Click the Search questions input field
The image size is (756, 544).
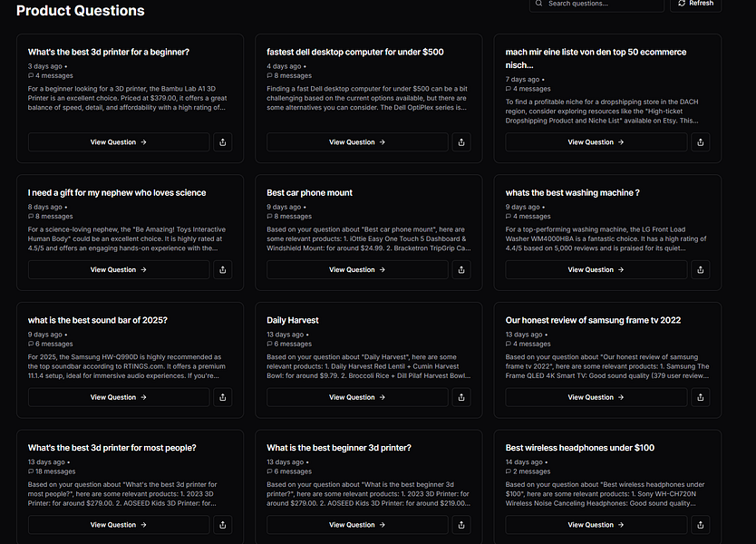click(596, 4)
